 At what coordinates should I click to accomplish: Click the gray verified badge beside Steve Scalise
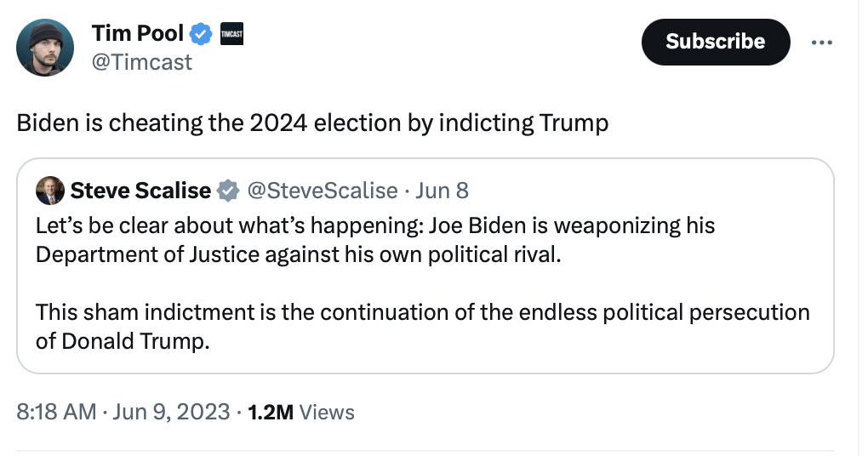click(x=227, y=191)
